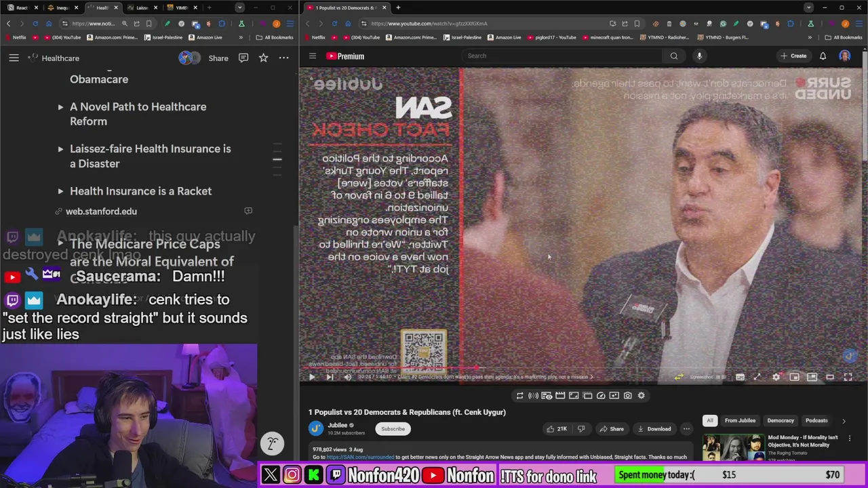868x488 pixels.
Task: Subscribe to Jubilee channel
Action: click(393, 429)
